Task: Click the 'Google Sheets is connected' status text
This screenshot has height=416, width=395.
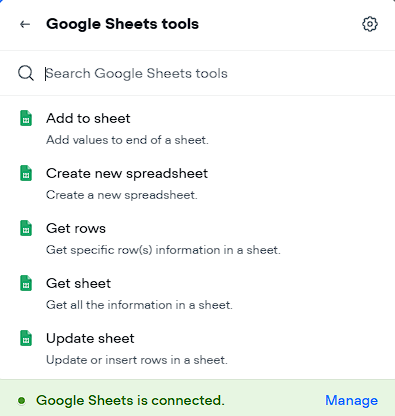Action: (130, 400)
